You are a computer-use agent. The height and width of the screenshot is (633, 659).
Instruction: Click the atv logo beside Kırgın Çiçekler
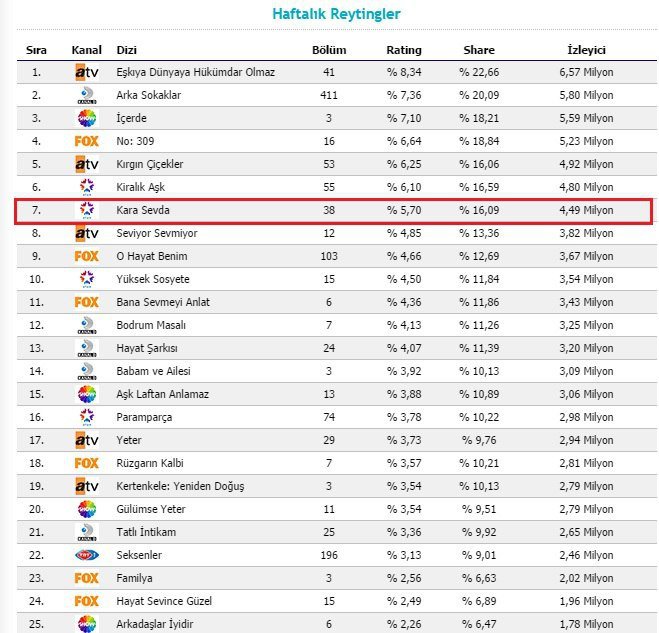tap(87, 164)
